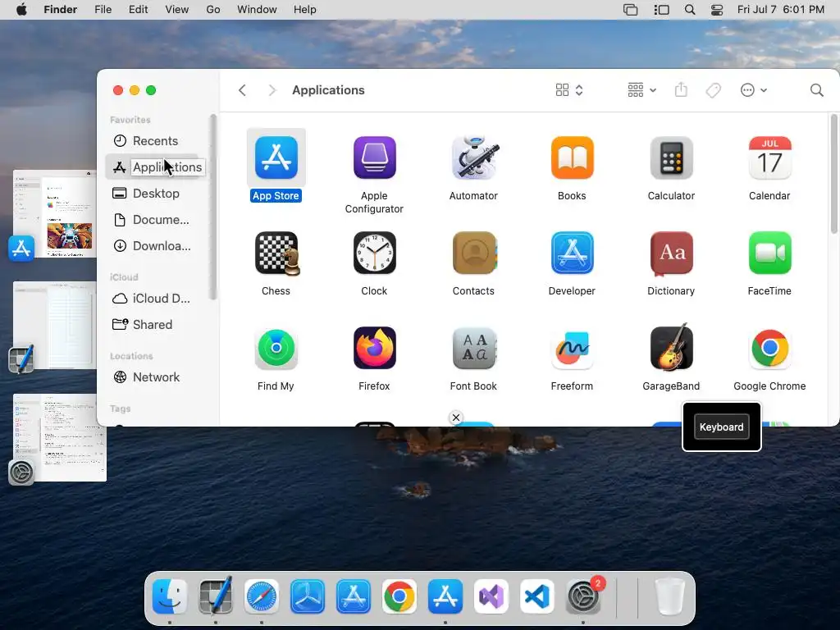
Task: Open Finder from the Dock
Action: click(170, 596)
